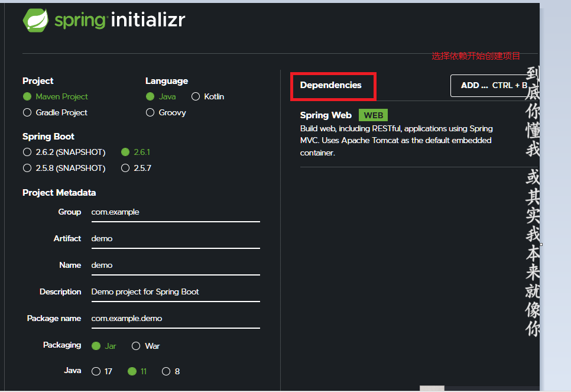Screen dimensions: 571x392
Task: Edit the Package name field
Action: [x=176, y=319]
